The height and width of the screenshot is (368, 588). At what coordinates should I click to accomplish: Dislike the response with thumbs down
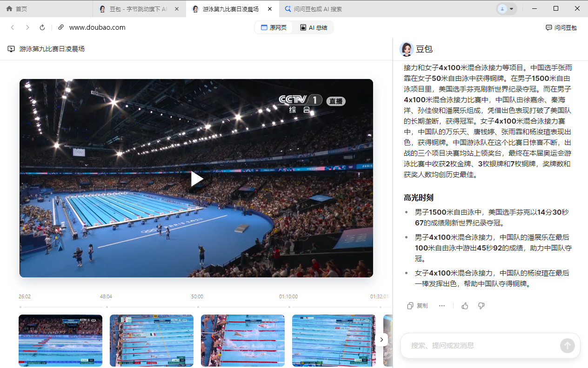tap(481, 306)
